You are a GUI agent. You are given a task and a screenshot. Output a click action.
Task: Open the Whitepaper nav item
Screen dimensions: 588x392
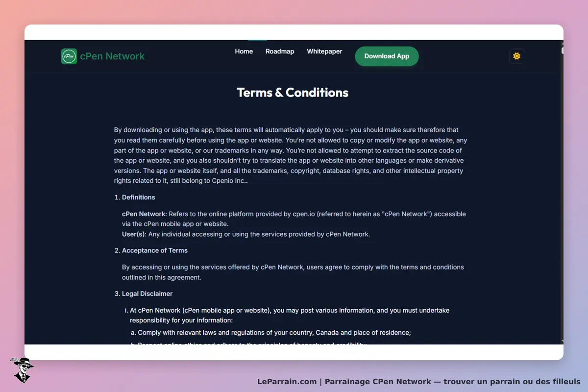[324, 51]
